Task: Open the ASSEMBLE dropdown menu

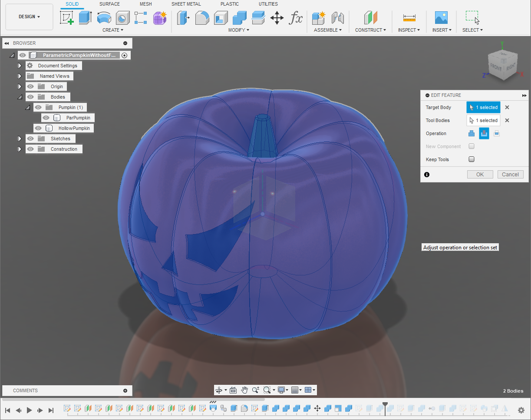Action: click(328, 30)
